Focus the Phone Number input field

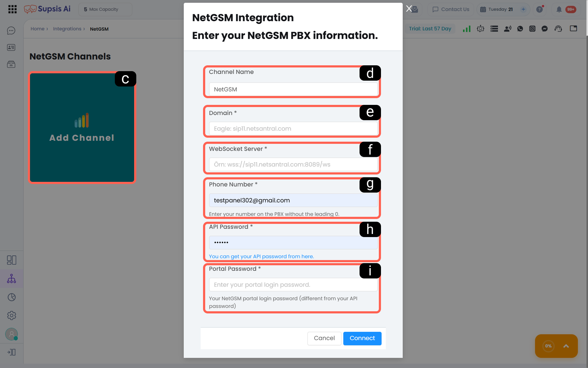click(x=293, y=201)
